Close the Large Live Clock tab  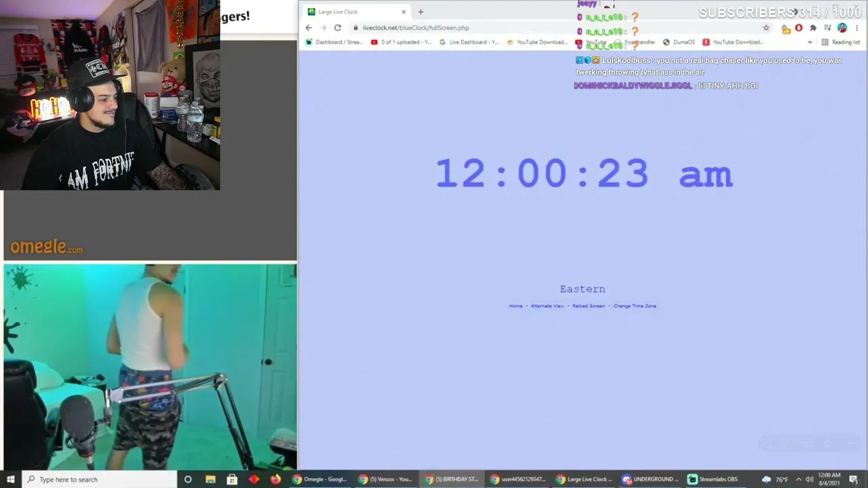(x=403, y=12)
